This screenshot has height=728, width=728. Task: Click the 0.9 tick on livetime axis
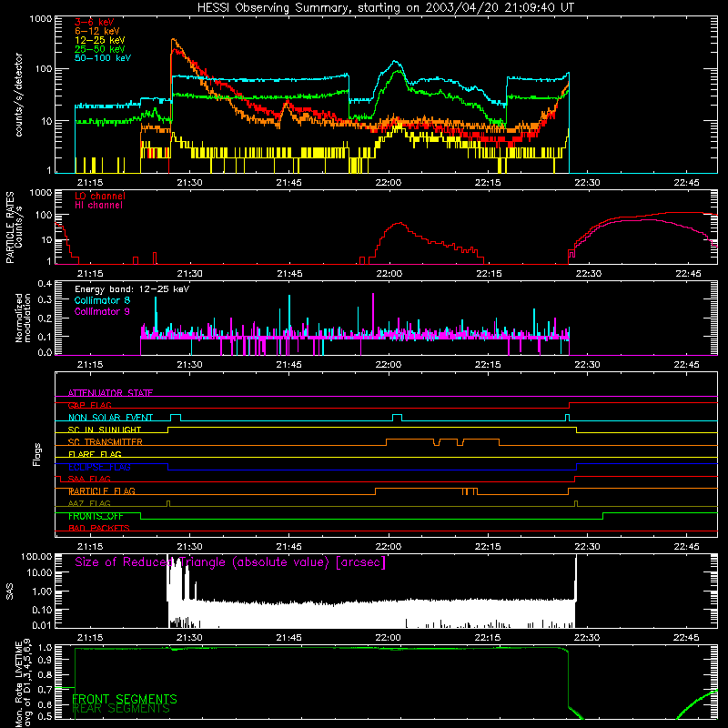coord(45,660)
